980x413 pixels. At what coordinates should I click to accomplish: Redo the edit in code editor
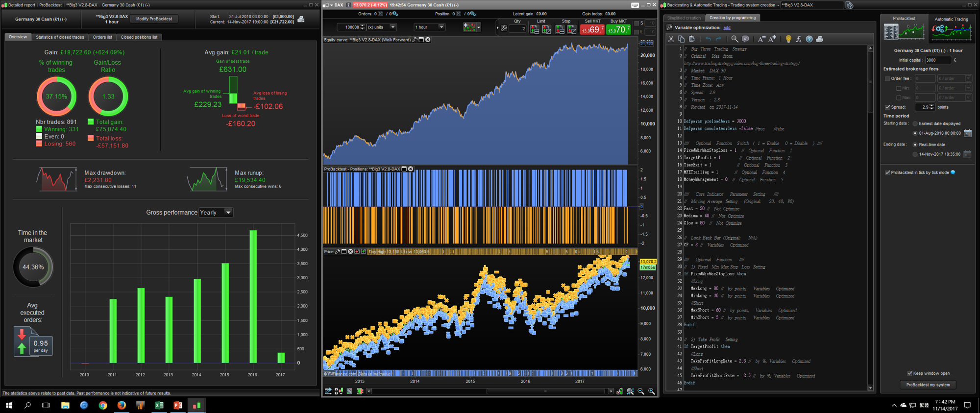718,39
